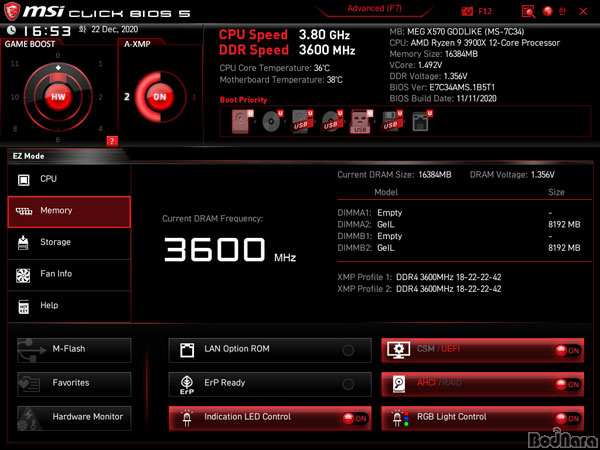Image resolution: width=600 pixels, height=450 pixels.
Task: Toggle the A-XMP ON knob
Action: coord(160,96)
